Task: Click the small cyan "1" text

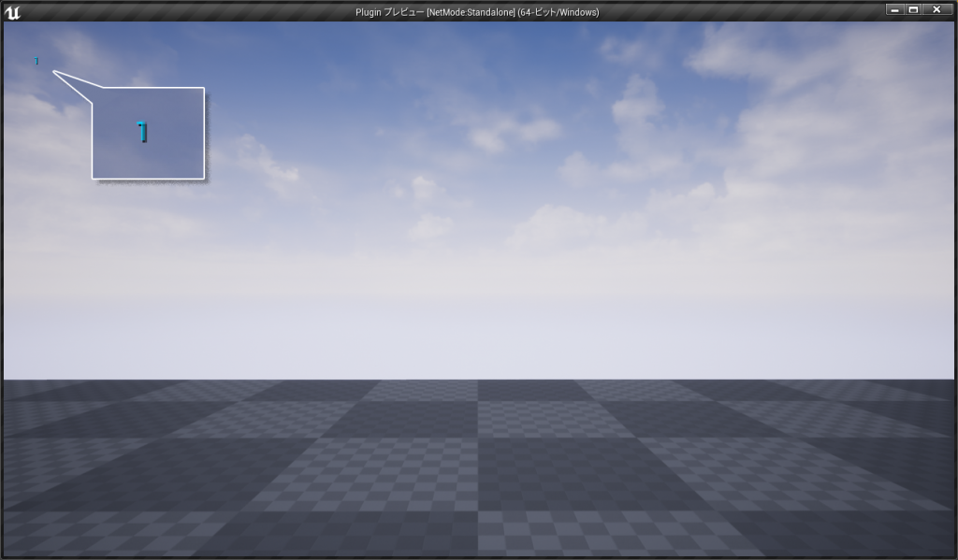Action: tap(36, 61)
